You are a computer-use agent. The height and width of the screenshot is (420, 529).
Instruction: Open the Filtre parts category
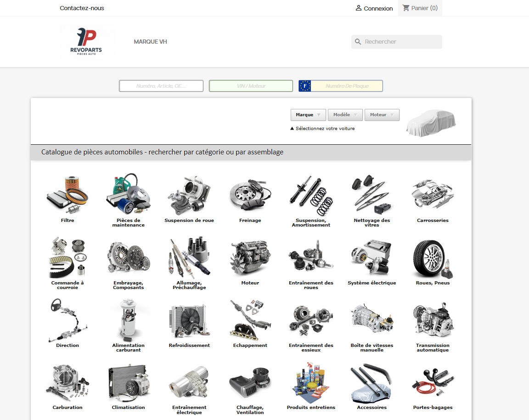coord(68,195)
